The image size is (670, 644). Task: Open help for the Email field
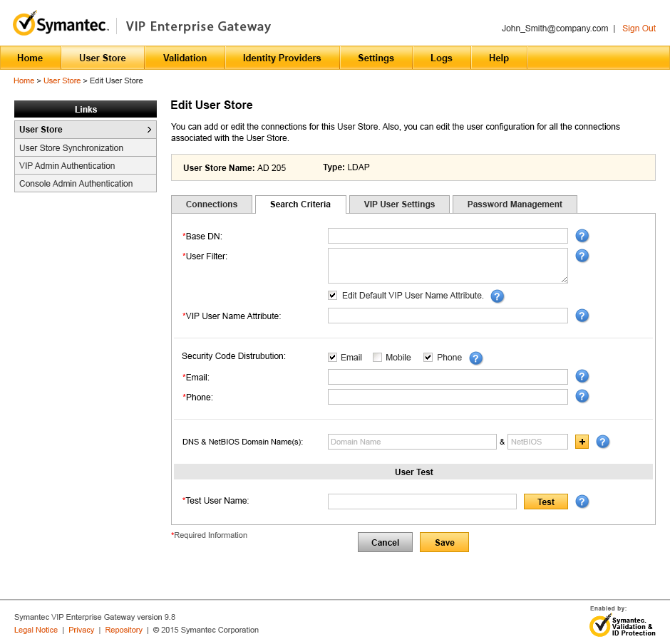pos(582,376)
